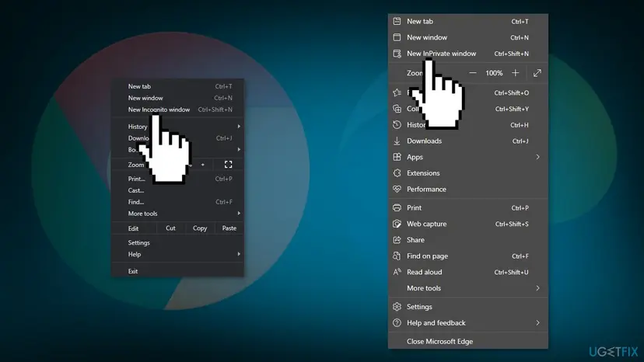
Task: Click the Share icon in Edge menu
Action: pos(397,240)
